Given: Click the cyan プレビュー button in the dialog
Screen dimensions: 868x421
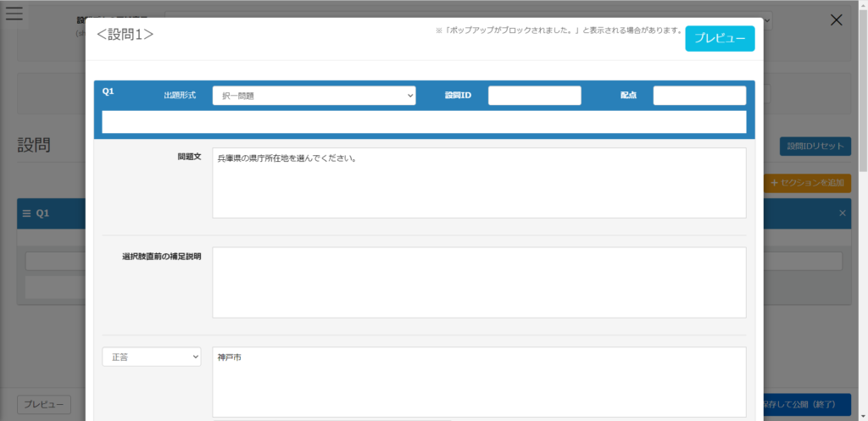Looking at the screenshot, I should [719, 38].
